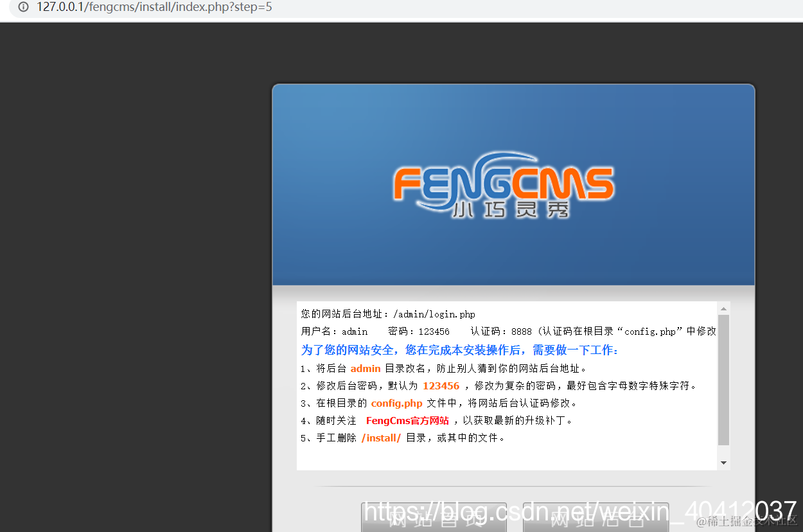Click the red admin directory label

coord(365,368)
